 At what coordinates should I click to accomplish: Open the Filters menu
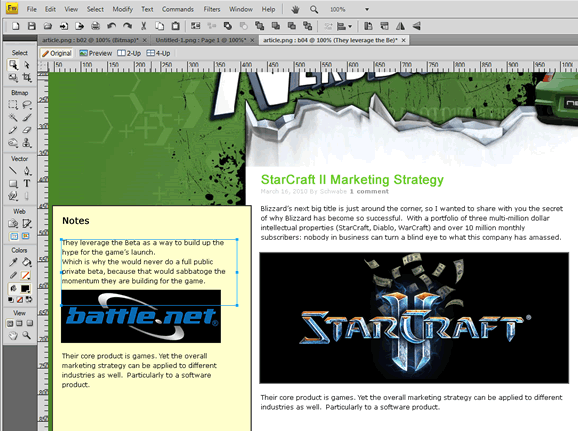click(212, 9)
